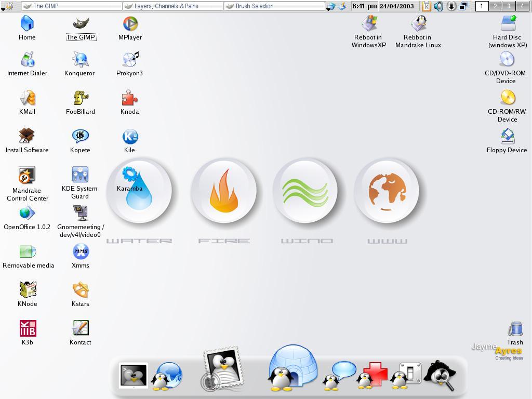Open the magnifying glass penguin search icon
Image resolution: width=532 pixels, height=399 pixels.
tap(440, 375)
